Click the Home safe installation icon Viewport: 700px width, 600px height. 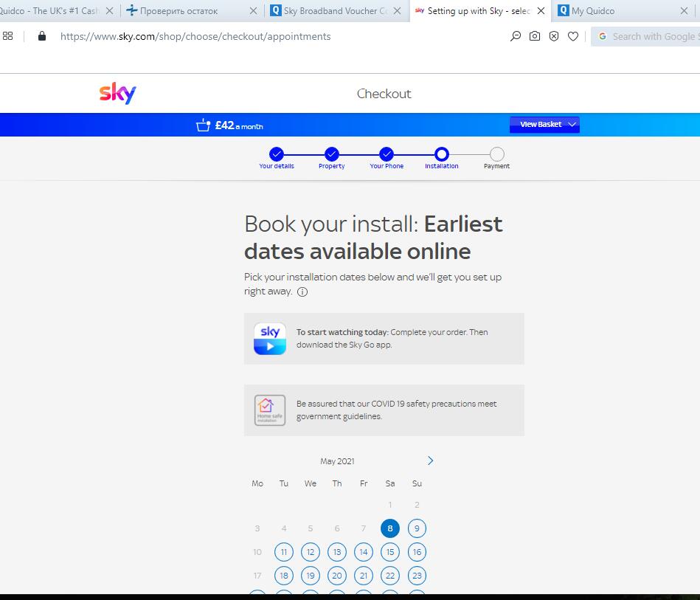270,410
